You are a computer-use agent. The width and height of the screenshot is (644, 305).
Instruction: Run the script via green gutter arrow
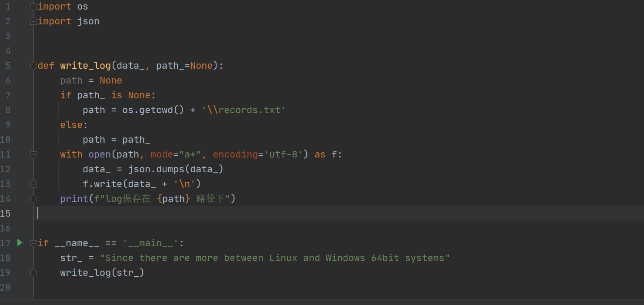20,242
